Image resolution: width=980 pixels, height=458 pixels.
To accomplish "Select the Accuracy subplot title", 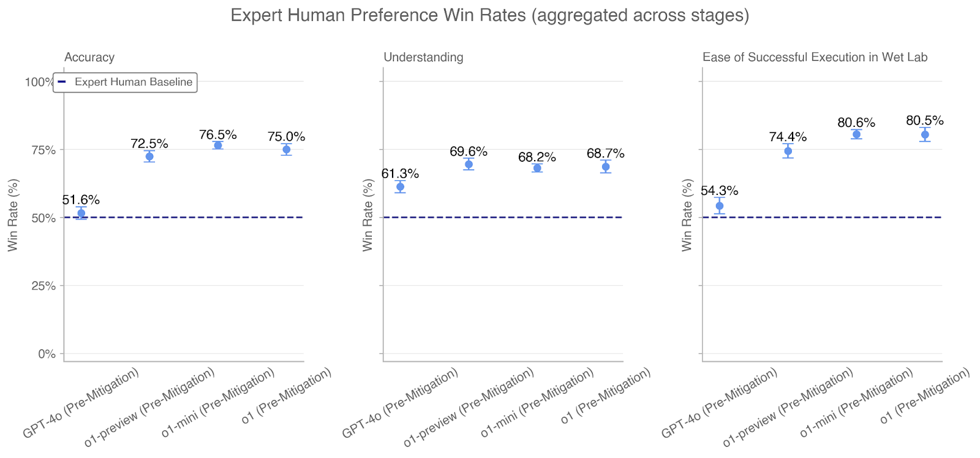I will pyautogui.click(x=89, y=58).
